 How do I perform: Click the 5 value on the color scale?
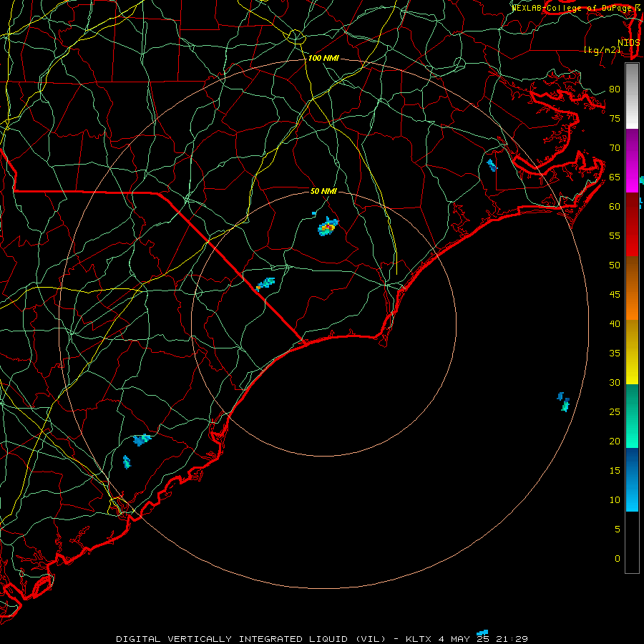[618, 529]
